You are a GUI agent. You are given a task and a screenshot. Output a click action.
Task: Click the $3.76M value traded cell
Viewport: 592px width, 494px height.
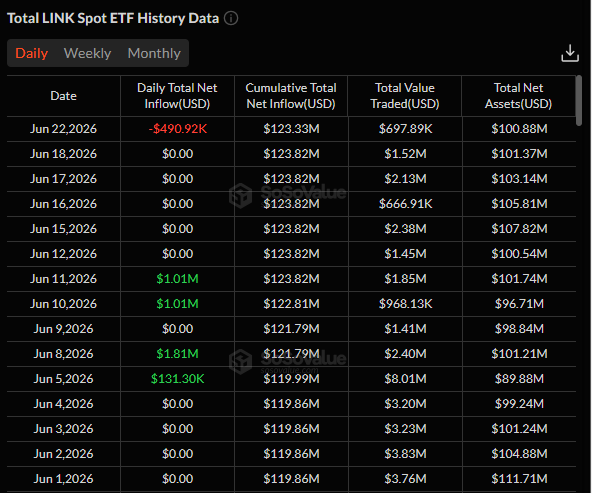click(x=405, y=479)
